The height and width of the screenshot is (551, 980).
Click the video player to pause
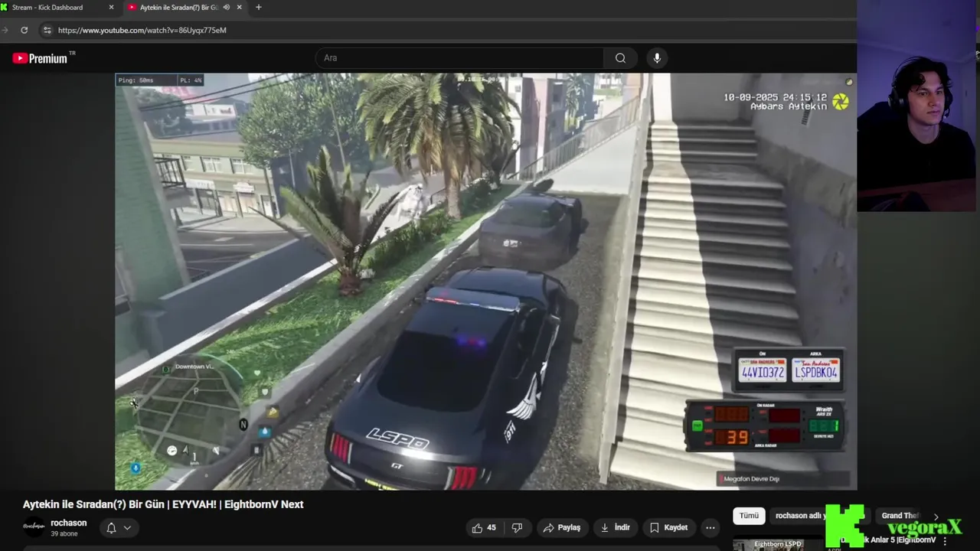coord(485,282)
